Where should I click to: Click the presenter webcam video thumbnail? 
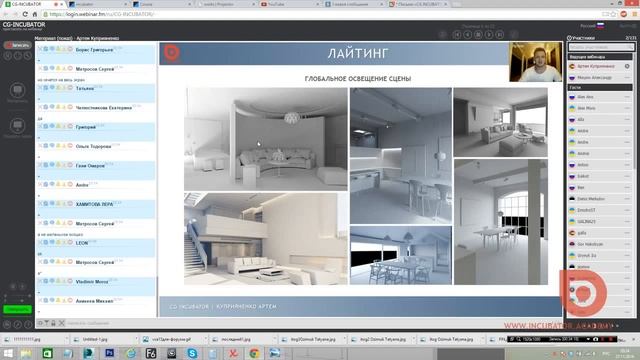click(x=535, y=62)
